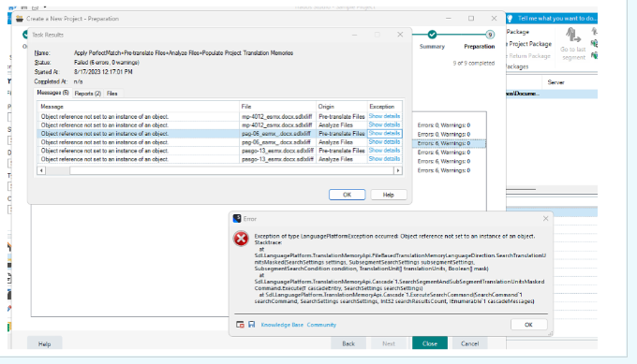Click the Close button in wizard

[430, 343]
